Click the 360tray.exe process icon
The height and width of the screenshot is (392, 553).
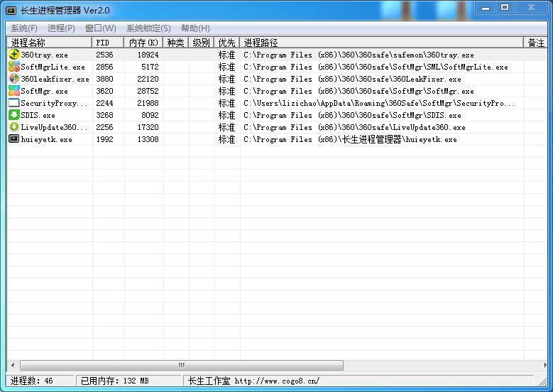13,55
